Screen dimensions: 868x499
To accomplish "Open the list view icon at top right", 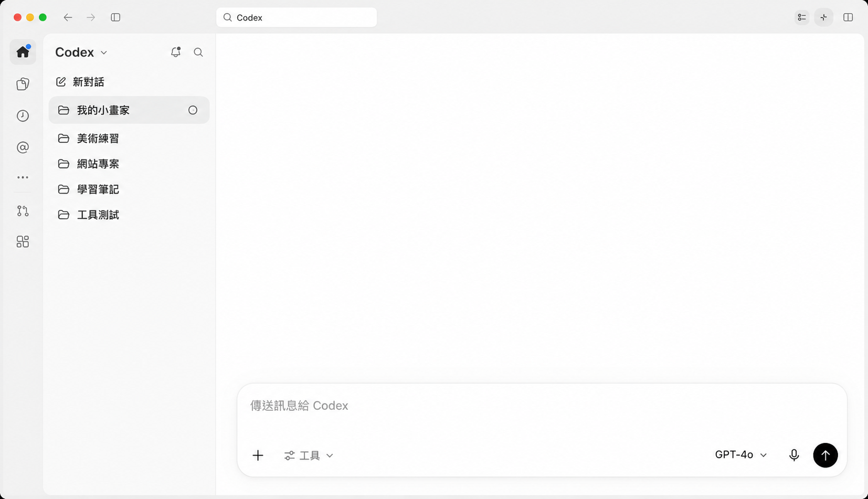I will (x=802, y=17).
